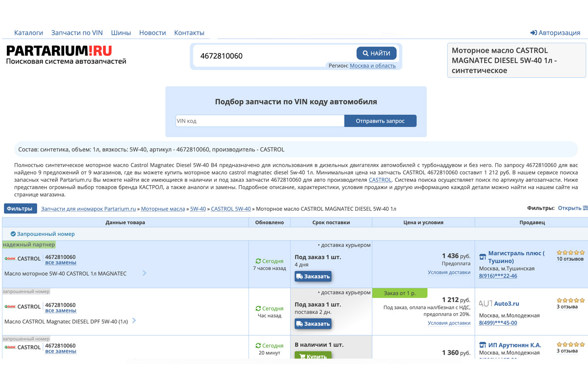The height and width of the screenshot is (392, 588).
Task: Click the Castrol brand logo in first row
Action: [x=10, y=259]
